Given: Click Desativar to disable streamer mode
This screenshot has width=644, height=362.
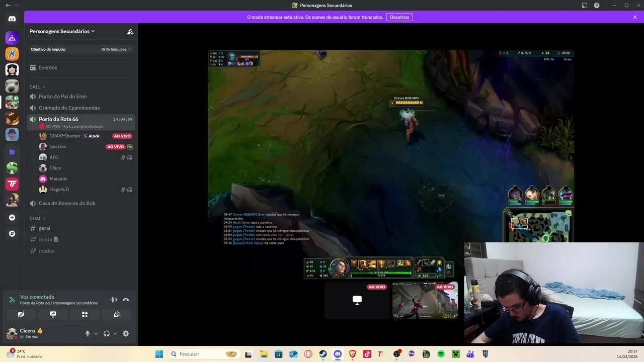Looking at the screenshot, I should 399,17.
